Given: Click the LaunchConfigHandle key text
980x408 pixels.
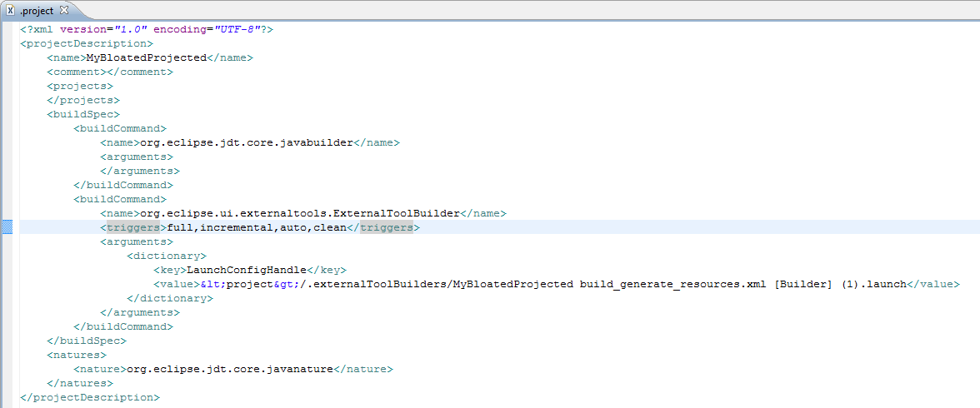Looking at the screenshot, I should click(x=247, y=270).
